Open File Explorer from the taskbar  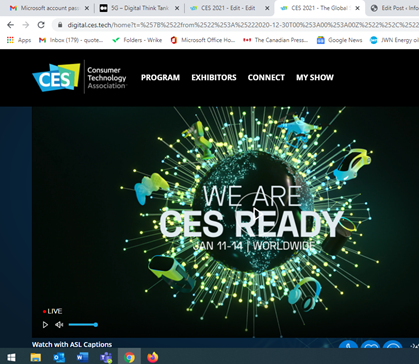pos(35,357)
